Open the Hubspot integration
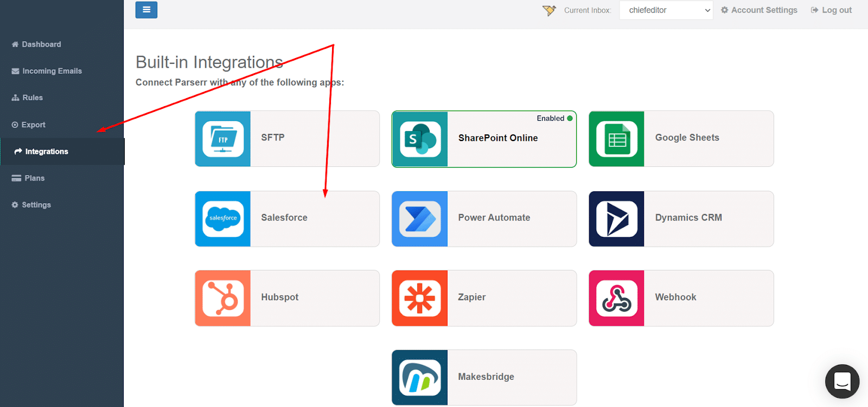868x407 pixels. 288,298
